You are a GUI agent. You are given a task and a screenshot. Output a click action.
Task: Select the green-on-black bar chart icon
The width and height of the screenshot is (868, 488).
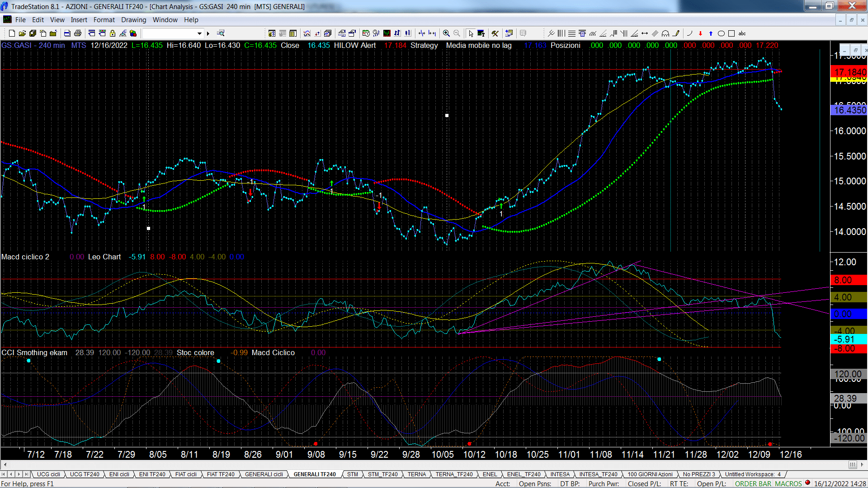pos(387,33)
